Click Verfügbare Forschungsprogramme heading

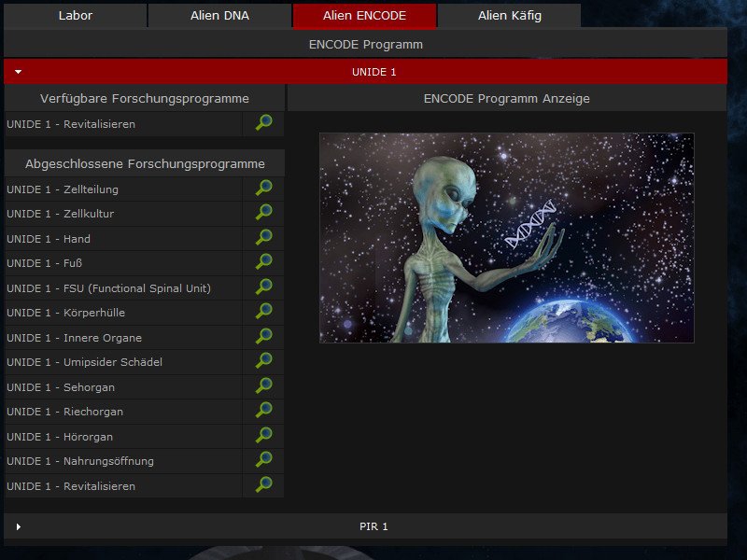pos(145,99)
